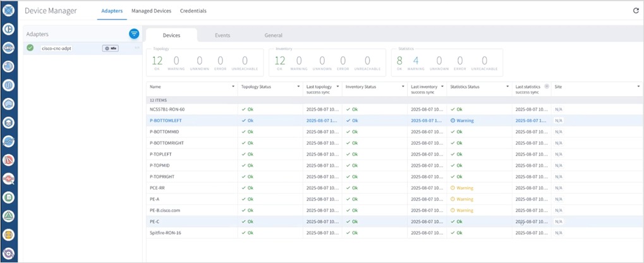Select the NCS57B1-RON-60 device row
Viewport: 644px width, 263px height.
(395, 110)
